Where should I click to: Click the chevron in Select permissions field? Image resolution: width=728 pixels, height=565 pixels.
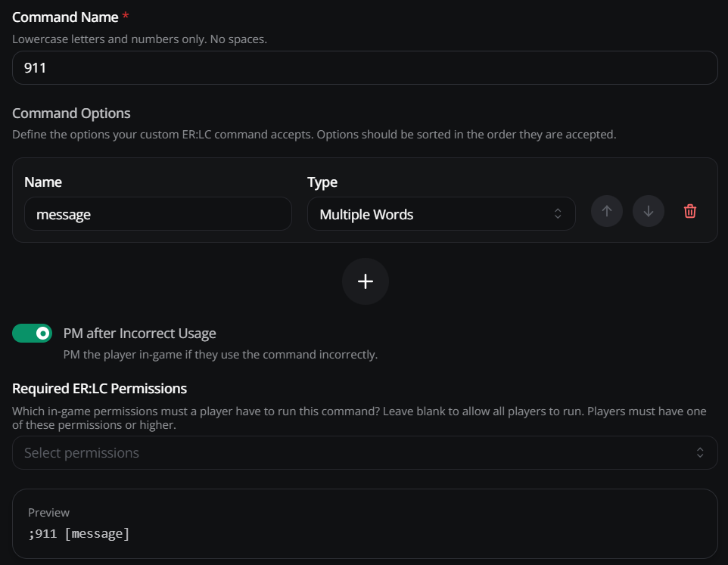tap(700, 453)
